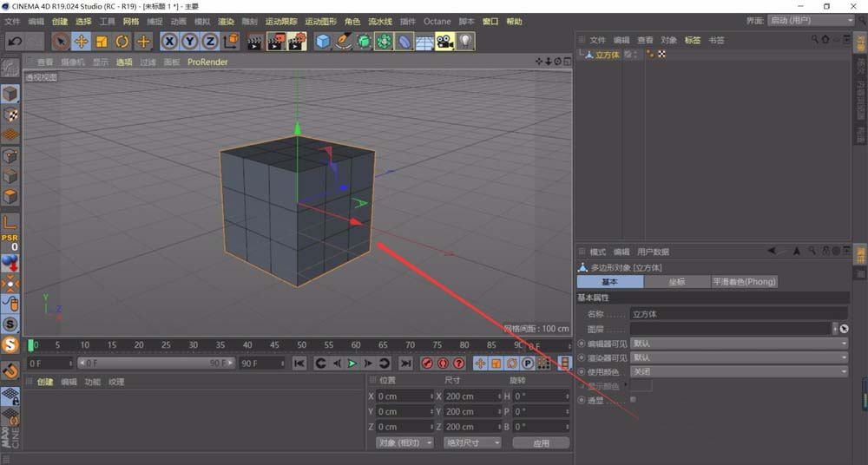The height and width of the screenshot is (465, 868).
Task: Open the 选择 menu
Action: pyautogui.click(x=83, y=22)
